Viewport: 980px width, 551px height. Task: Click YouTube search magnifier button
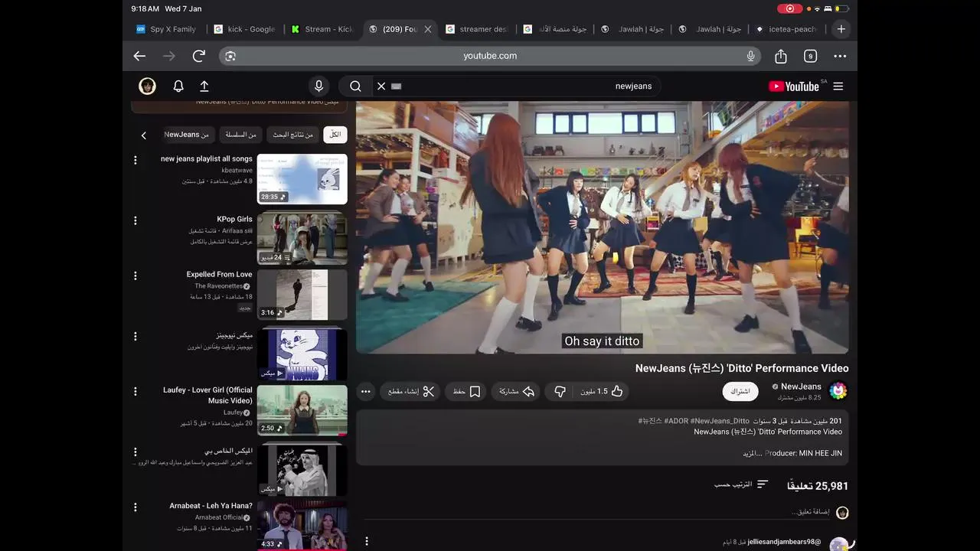point(355,86)
